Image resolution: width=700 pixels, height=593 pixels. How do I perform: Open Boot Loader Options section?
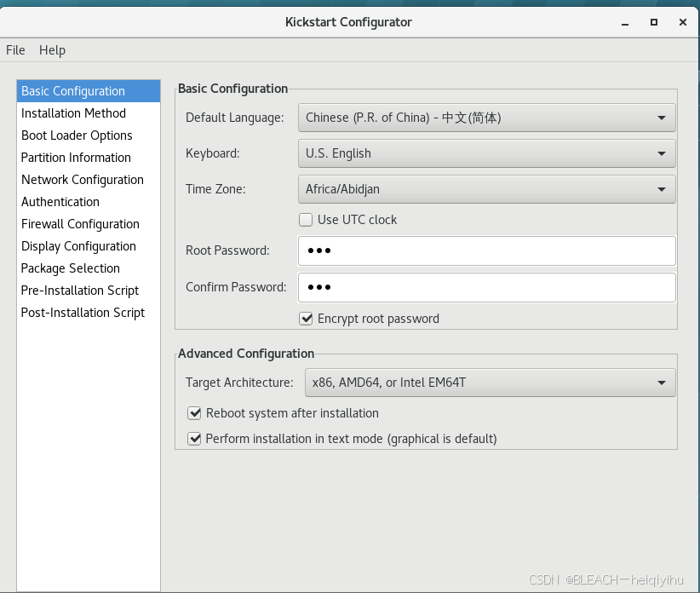[x=89, y=135]
